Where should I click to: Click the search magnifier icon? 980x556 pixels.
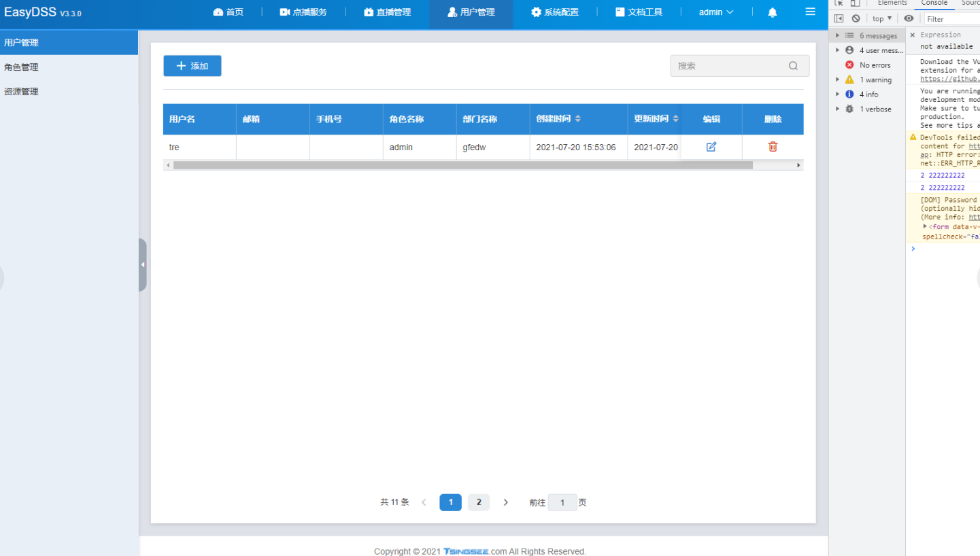click(793, 66)
